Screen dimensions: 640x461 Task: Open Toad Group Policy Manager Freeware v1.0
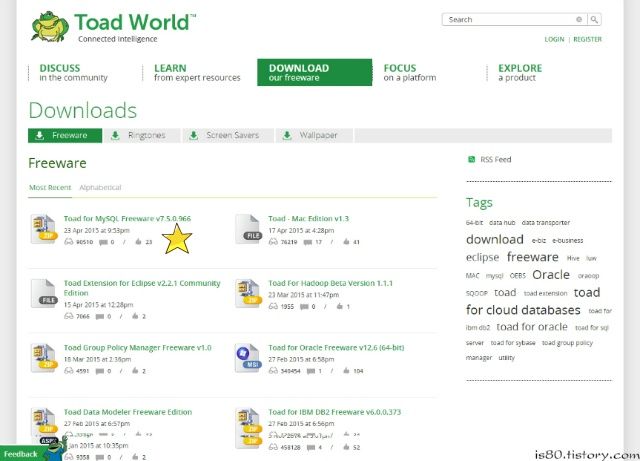pos(138,347)
